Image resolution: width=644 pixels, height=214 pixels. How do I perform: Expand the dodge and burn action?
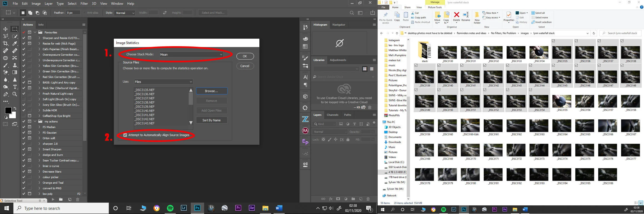[x=39, y=155]
